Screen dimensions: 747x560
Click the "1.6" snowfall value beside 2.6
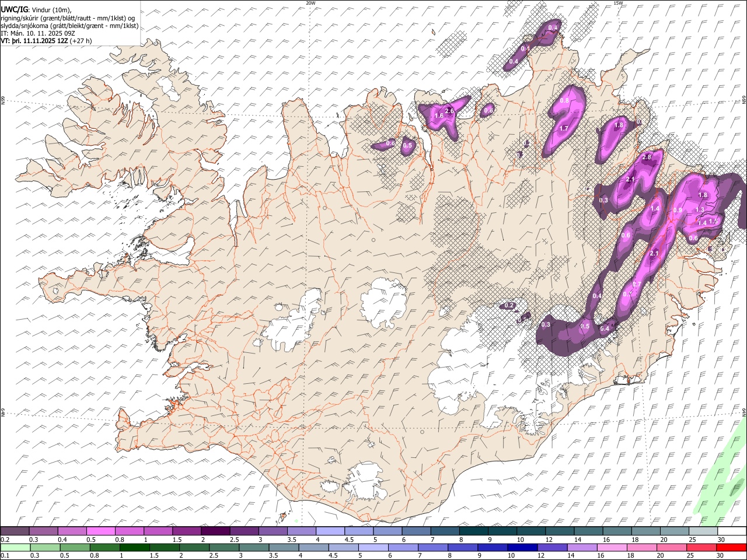click(439, 116)
